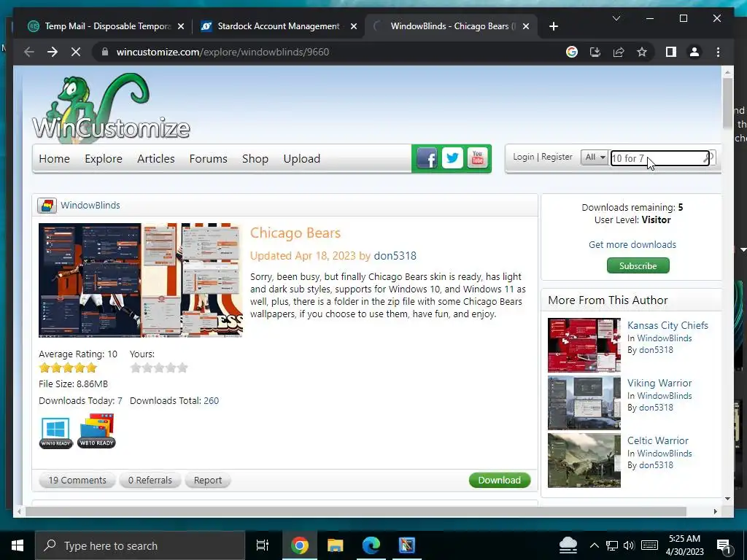Stop page loading with the X button
The height and width of the screenshot is (560, 747).
click(76, 52)
